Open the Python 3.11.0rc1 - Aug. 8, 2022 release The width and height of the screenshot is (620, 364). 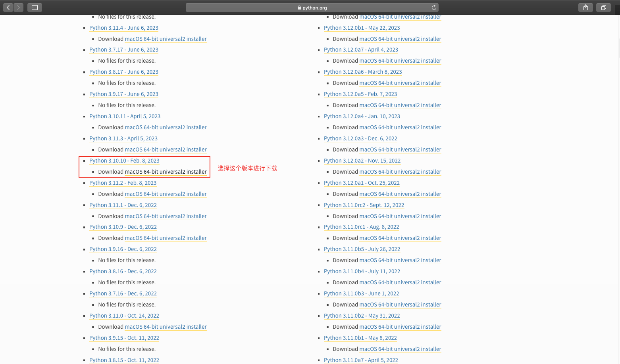click(362, 227)
